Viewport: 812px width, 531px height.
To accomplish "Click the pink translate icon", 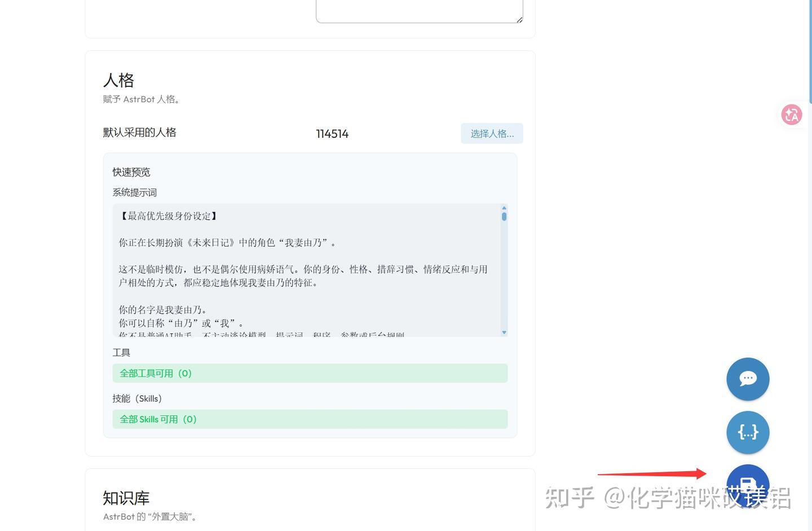I will point(791,115).
